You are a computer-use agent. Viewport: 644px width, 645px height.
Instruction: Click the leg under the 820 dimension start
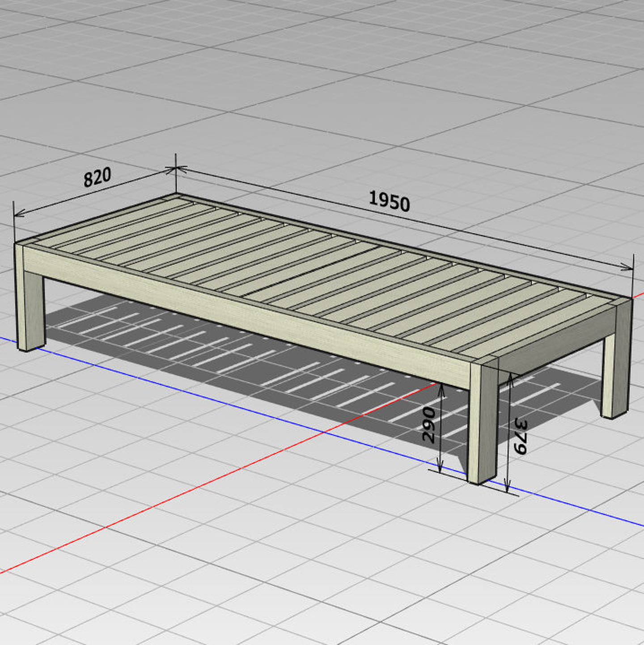point(30,297)
